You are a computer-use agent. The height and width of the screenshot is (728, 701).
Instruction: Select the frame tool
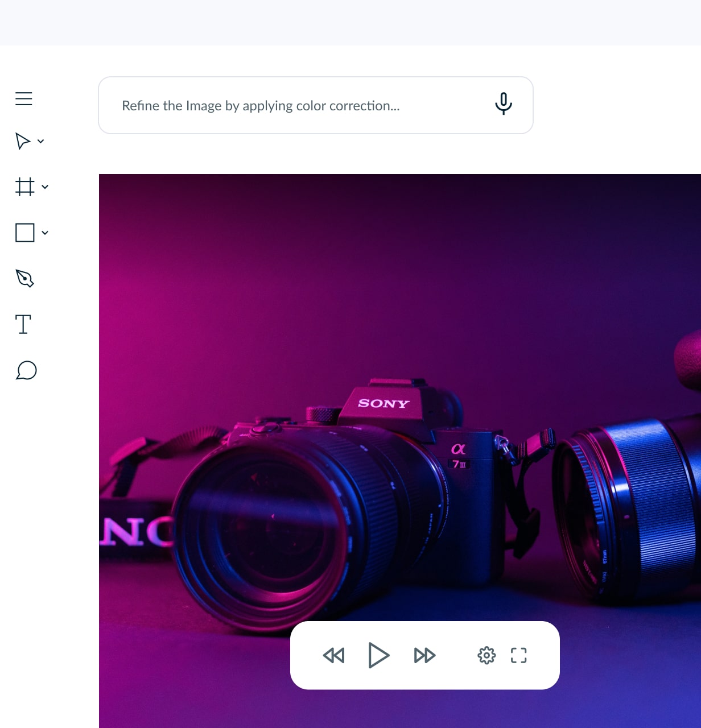click(24, 187)
